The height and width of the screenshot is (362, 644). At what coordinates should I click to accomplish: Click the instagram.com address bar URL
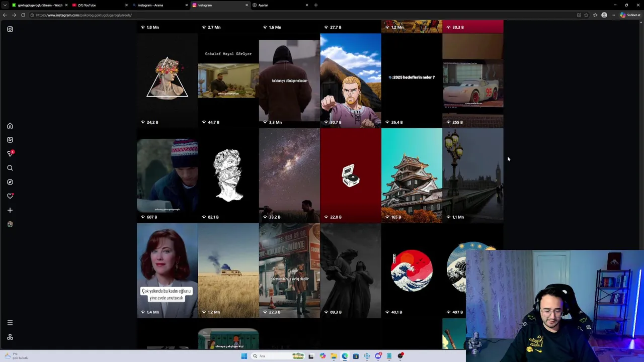(x=84, y=15)
